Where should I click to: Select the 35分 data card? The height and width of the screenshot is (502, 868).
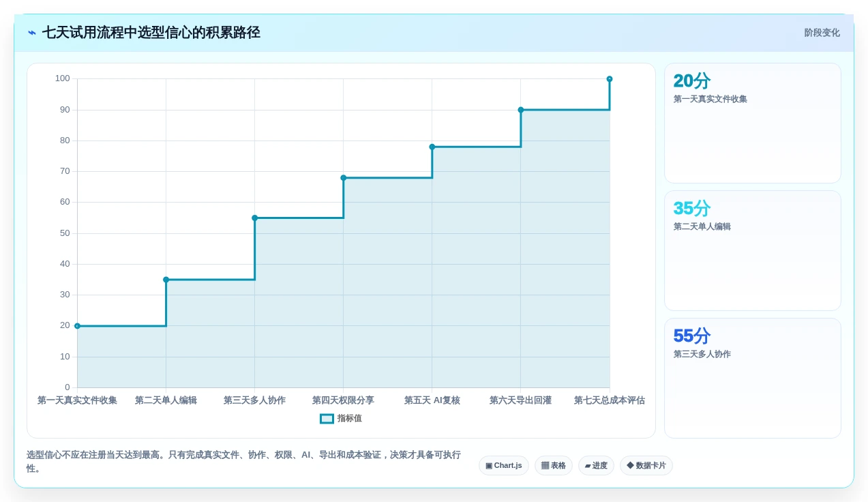753,251
